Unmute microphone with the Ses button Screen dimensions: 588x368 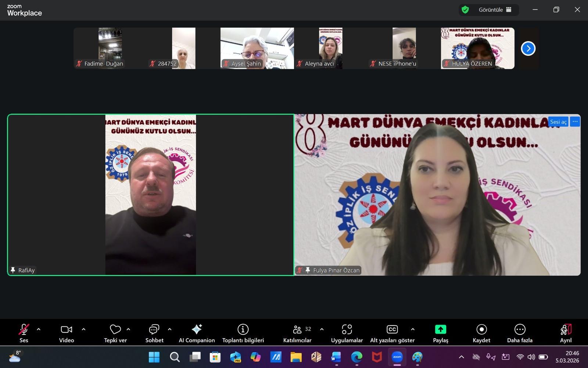click(x=24, y=333)
